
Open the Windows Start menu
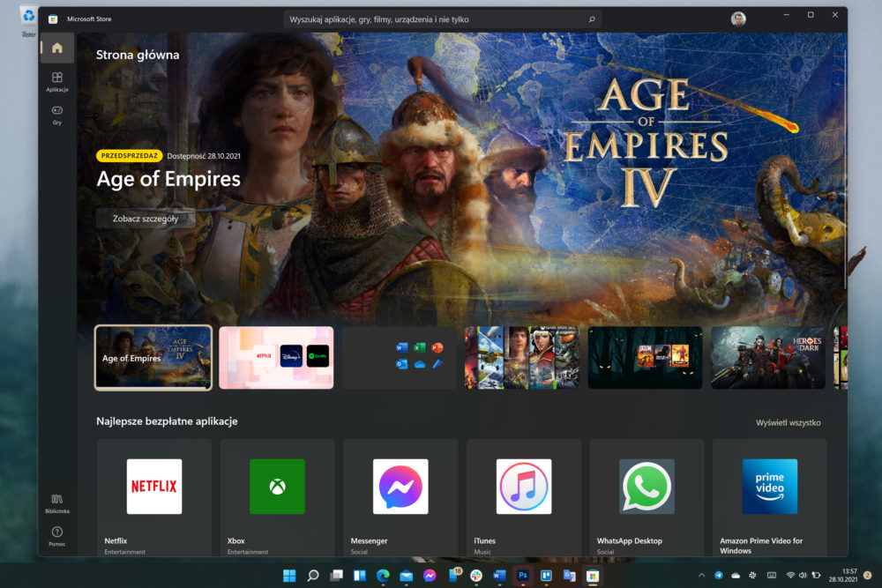(x=289, y=576)
